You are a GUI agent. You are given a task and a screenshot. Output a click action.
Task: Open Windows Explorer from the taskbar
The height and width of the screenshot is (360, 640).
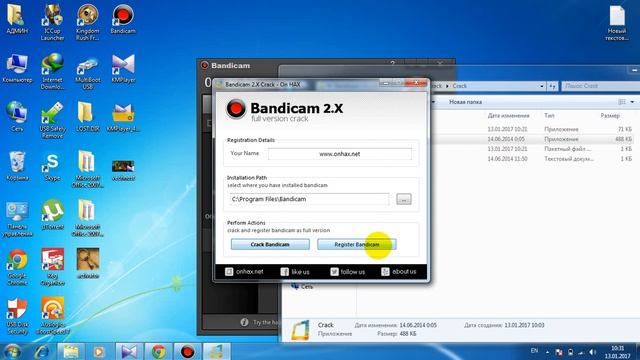(x=70, y=351)
